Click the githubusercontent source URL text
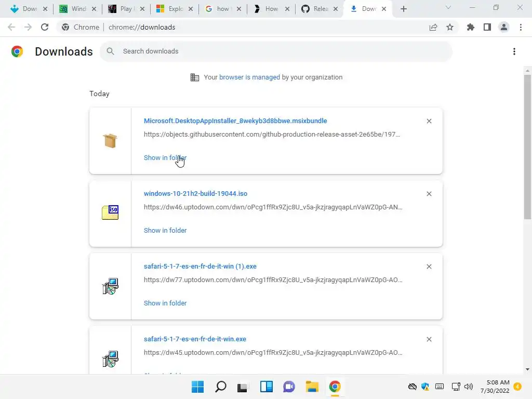This screenshot has height=399, width=532. pyautogui.click(x=272, y=135)
